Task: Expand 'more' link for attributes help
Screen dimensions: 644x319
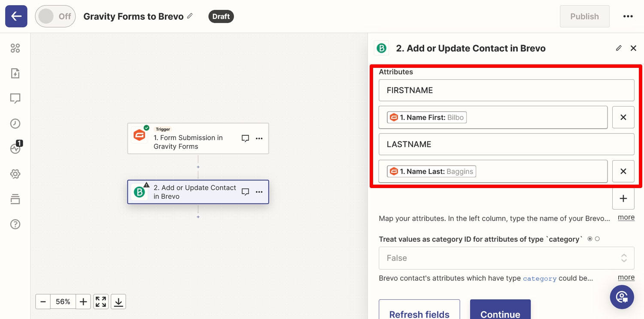Action: click(x=626, y=217)
